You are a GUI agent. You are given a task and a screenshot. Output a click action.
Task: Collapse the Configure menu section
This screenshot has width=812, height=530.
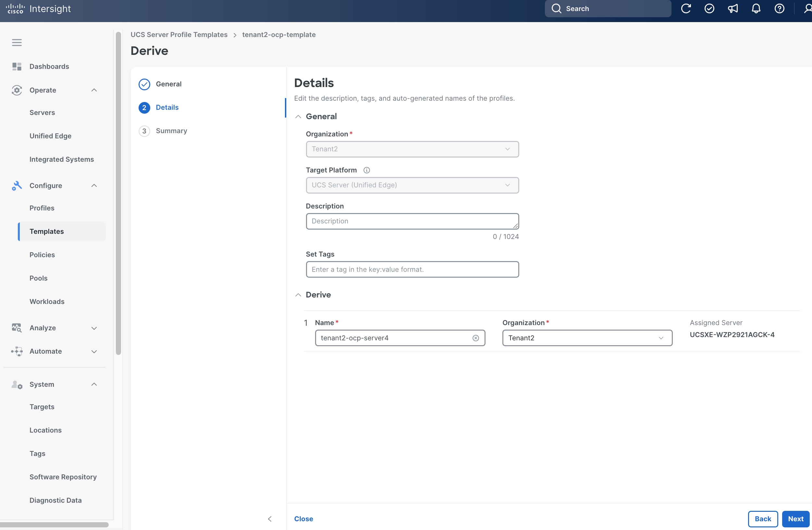[x=94, y=185]
